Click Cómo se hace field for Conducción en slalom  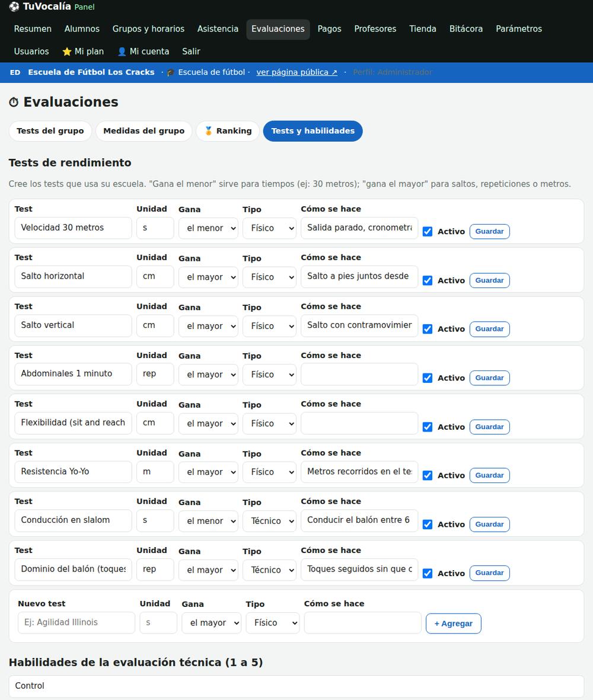pyautogui.click(x=359, y=520)
